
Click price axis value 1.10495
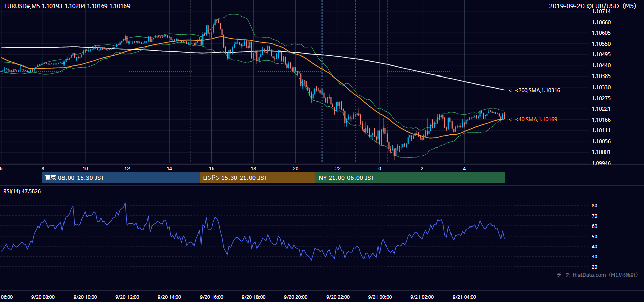click(x=601, y=54)
